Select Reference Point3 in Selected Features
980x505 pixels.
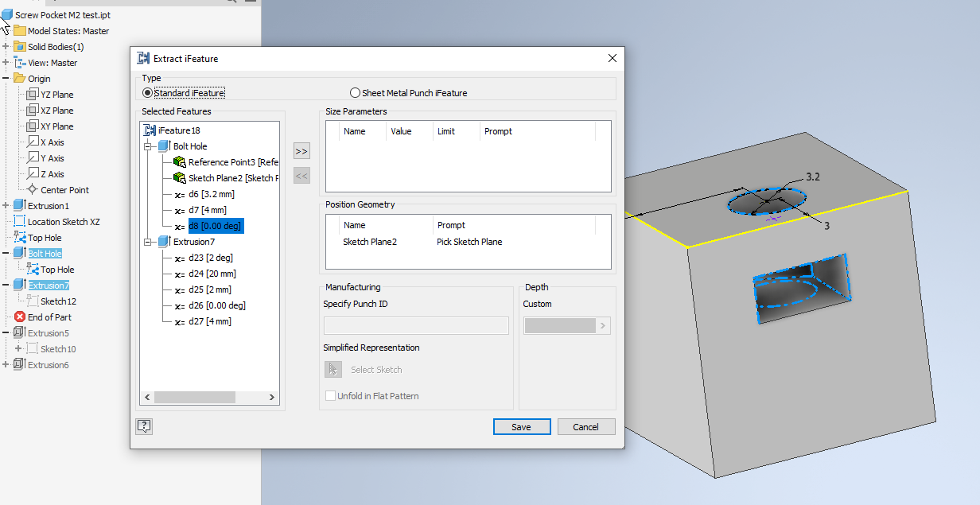232,162
